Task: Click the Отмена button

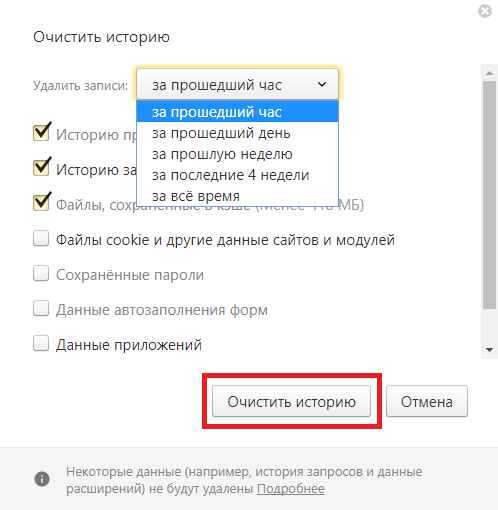Action: (x=427, y=401)
